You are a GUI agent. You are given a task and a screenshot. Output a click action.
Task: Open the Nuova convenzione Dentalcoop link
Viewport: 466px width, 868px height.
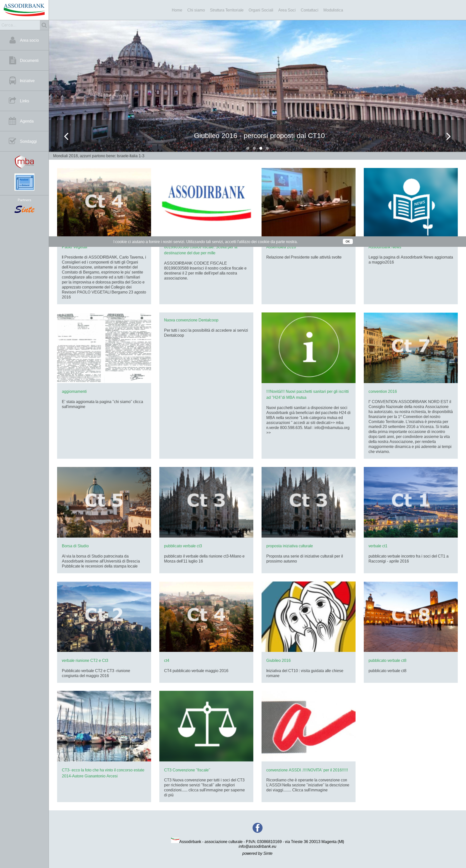(191, 320)
